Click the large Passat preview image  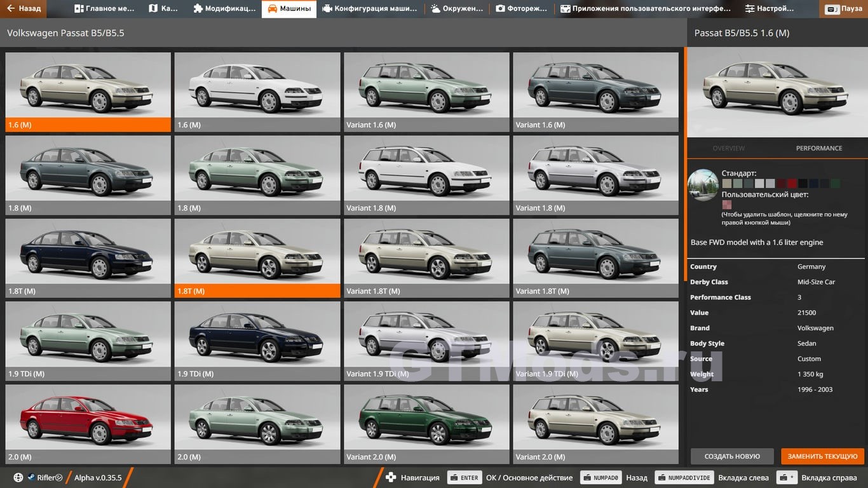point(777,92)
